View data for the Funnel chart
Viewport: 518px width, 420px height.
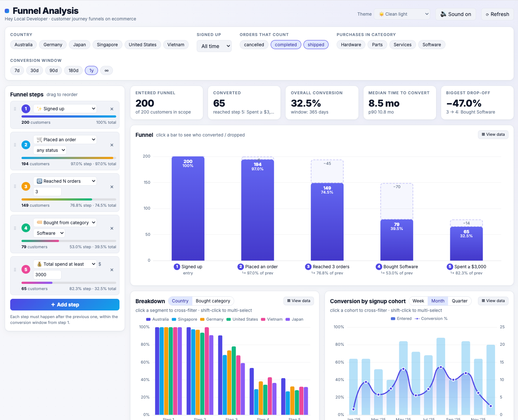(493, 135)
